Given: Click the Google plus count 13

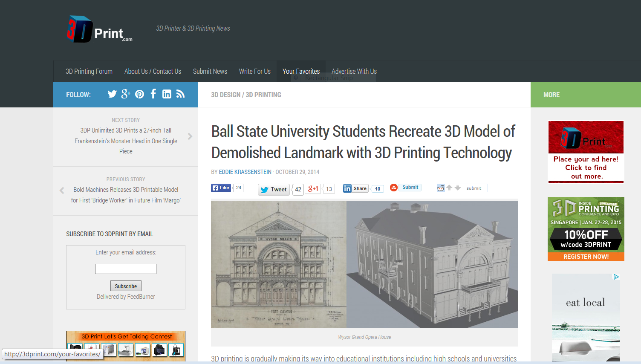Looking at the screenshot, I should [329, 189].
